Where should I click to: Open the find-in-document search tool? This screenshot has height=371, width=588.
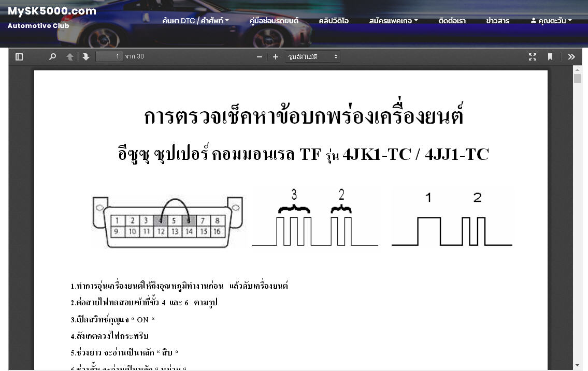(x=52, y=57)
